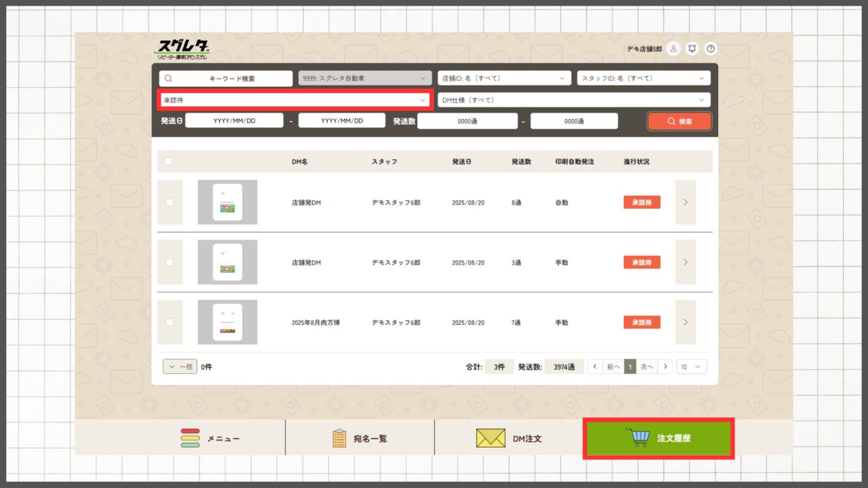Expand the スタッフID filter dropdown
This screenshot has height=488, width=868.
(643, 79)
